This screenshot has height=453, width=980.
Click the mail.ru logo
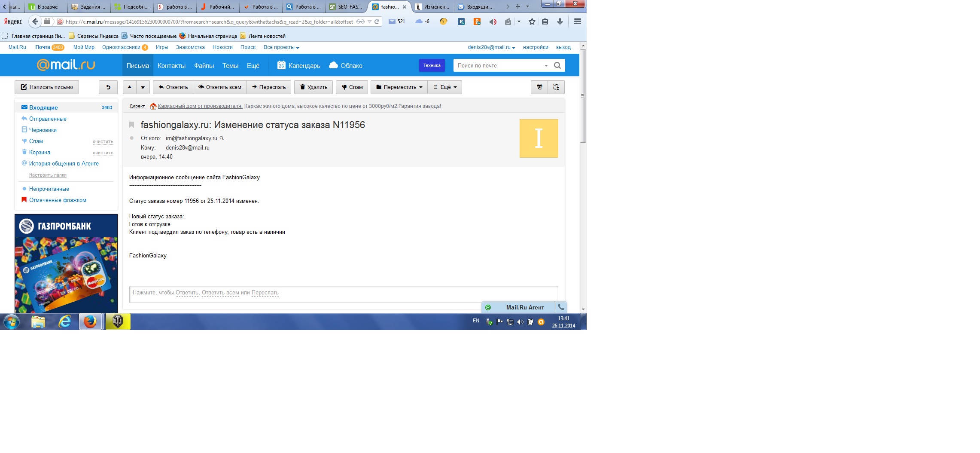point(66,65)
